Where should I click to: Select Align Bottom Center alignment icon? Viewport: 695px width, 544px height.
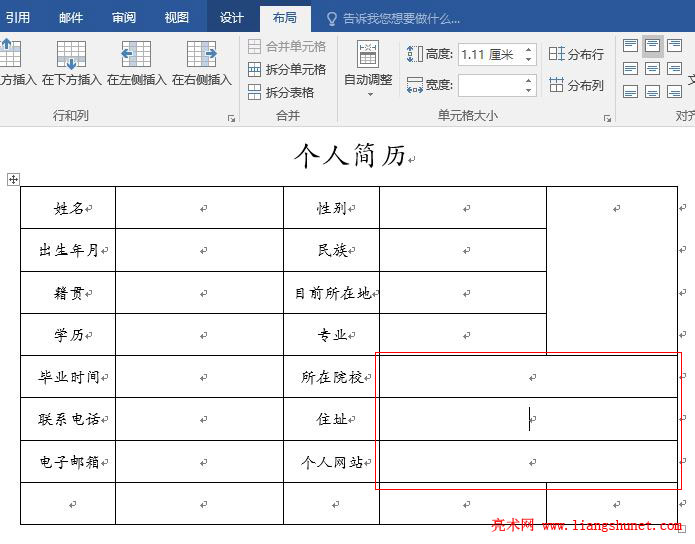[652, 92]
